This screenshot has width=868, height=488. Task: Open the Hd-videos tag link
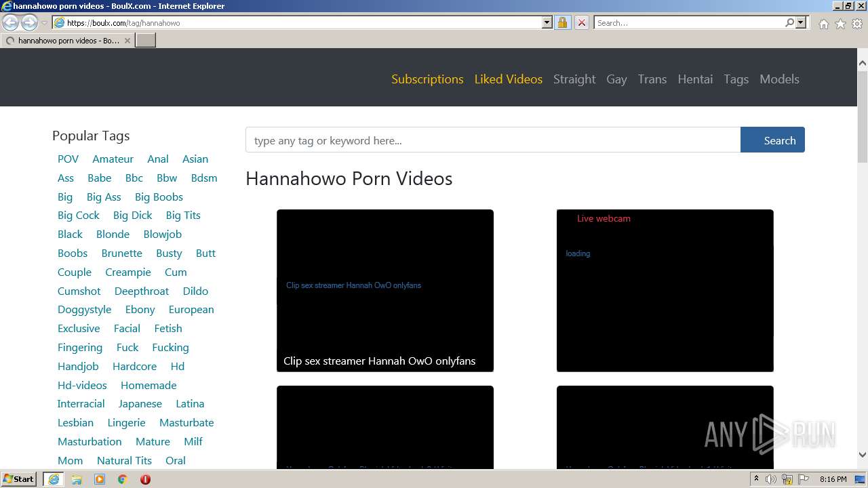click(x=82, y=385)
